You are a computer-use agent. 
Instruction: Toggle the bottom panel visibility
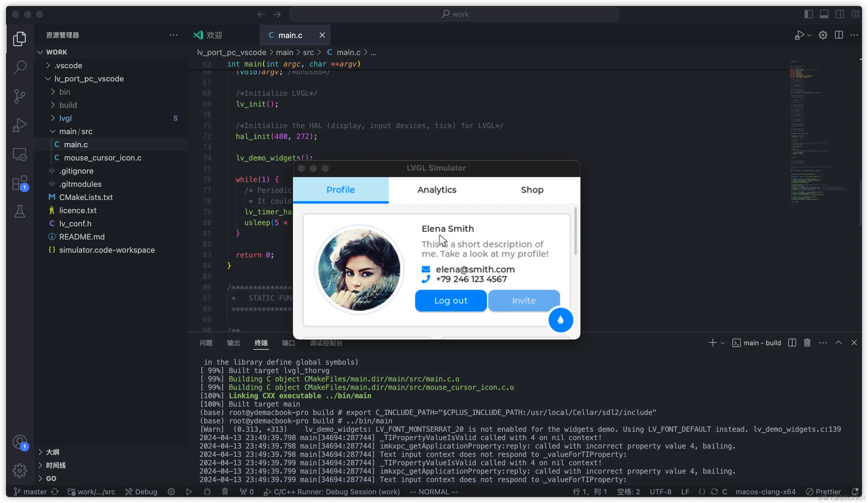(x=825, y=14)
